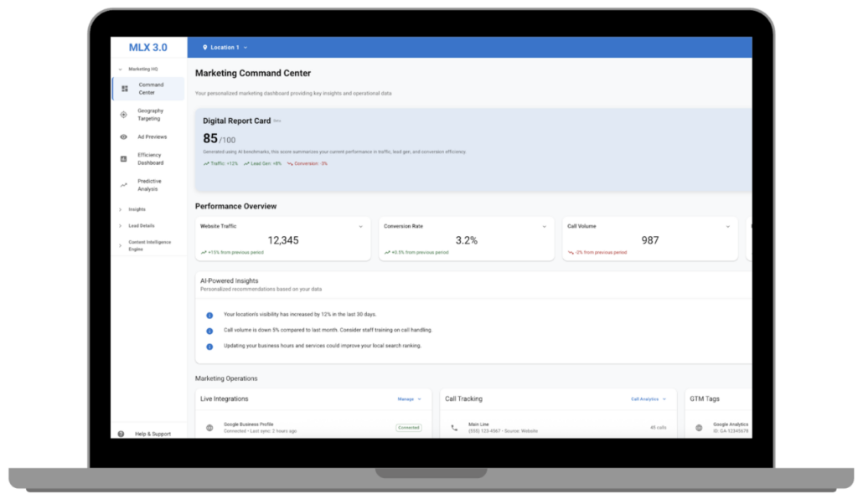Expand the Content Intelligence Engine section
This screenshot has width=858, height=504.
click(x=120, y=245)
